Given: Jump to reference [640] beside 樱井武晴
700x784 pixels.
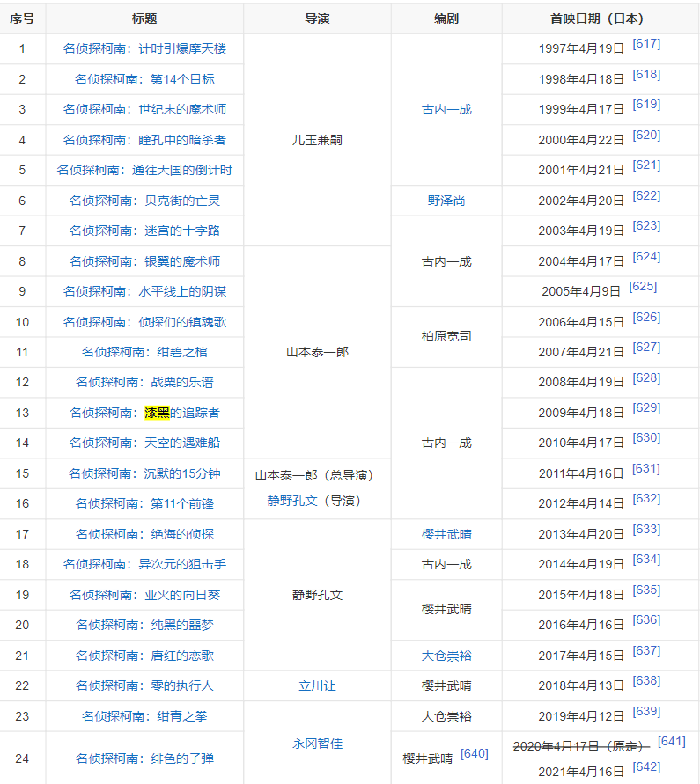Looking at the screenshot, I should point(475,754).
